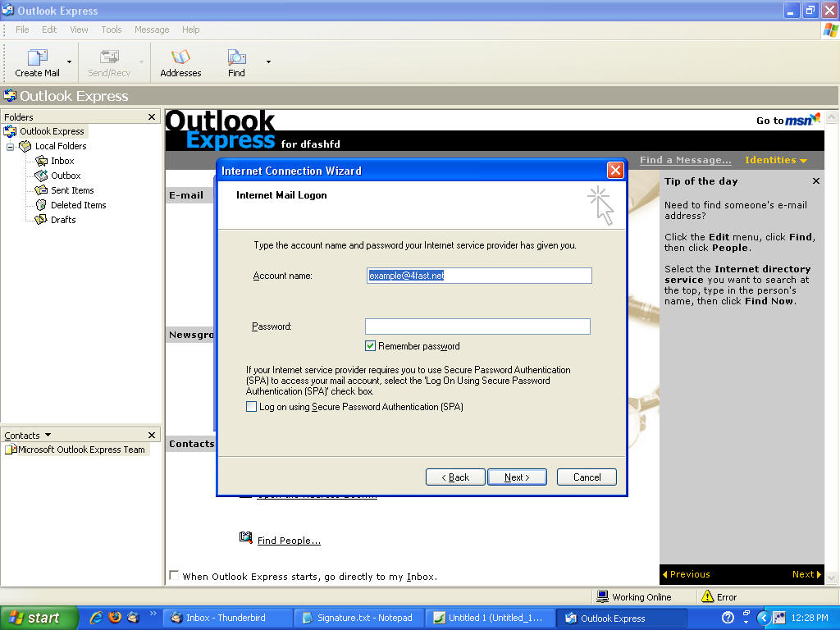Open the Contacts dropdown menu
The width and height of the screenshot is (840, 630).
[x=48, y=435]
